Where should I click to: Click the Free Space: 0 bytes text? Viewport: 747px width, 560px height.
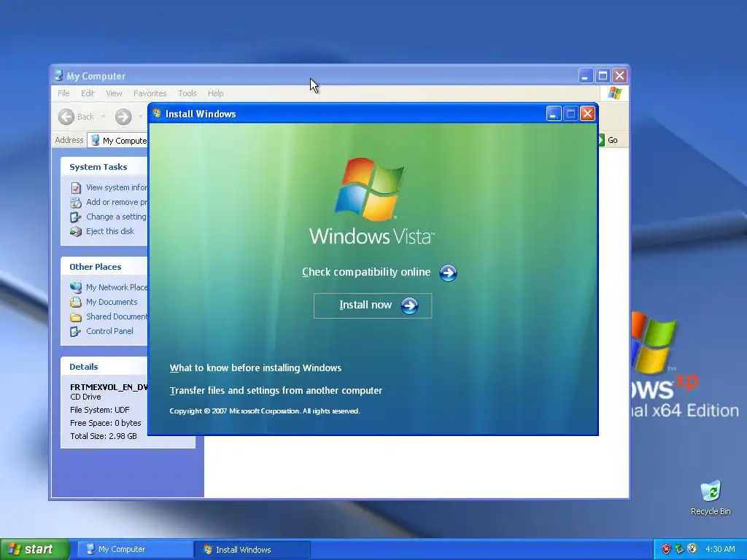tap(106, 423)
